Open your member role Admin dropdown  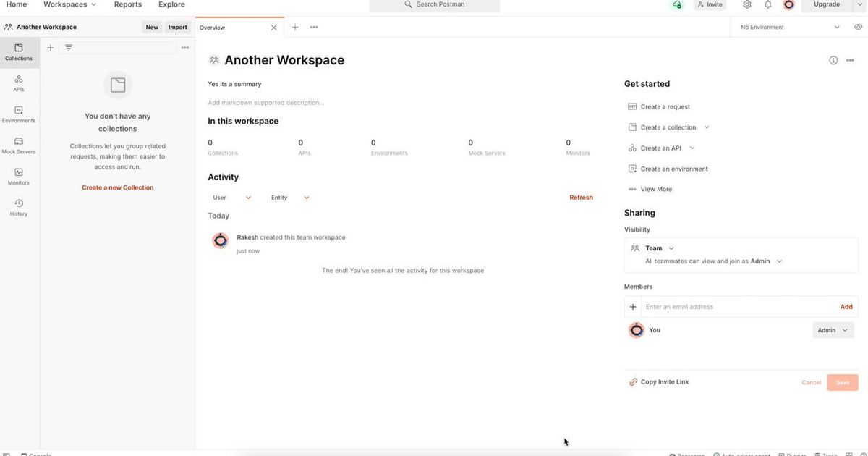click(833, 330)
